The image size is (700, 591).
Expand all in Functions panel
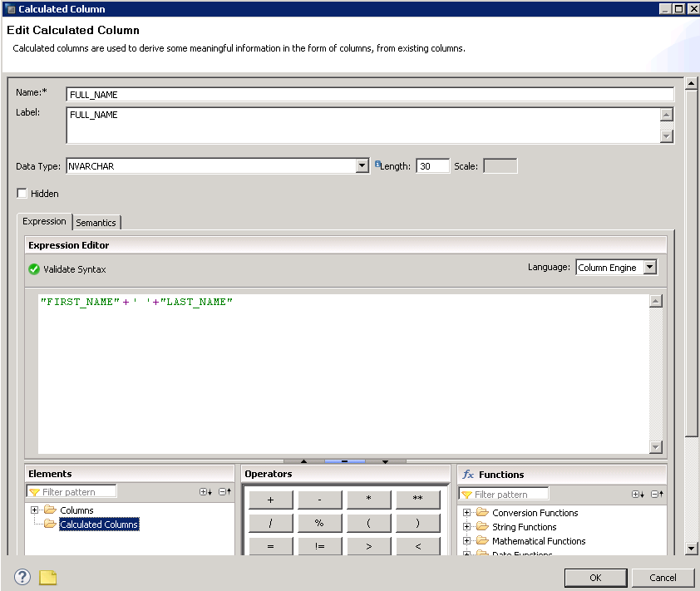click(638, 494)
